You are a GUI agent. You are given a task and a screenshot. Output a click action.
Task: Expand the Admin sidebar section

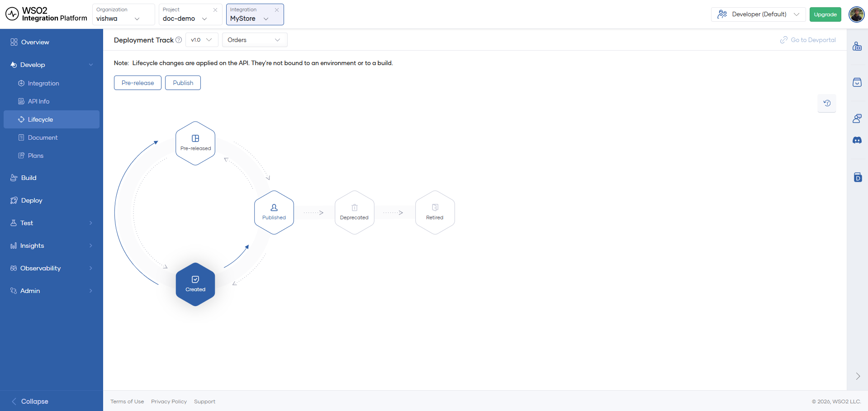click(52, 291)
